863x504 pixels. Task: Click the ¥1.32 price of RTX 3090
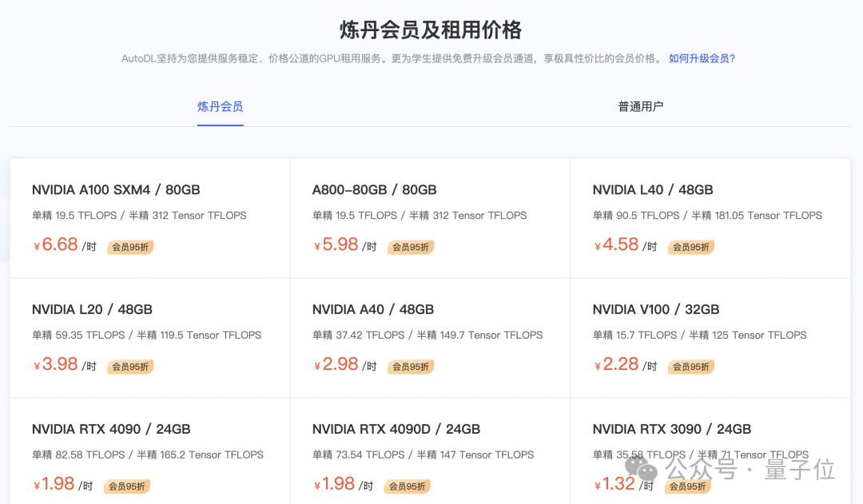pos(614,484)
